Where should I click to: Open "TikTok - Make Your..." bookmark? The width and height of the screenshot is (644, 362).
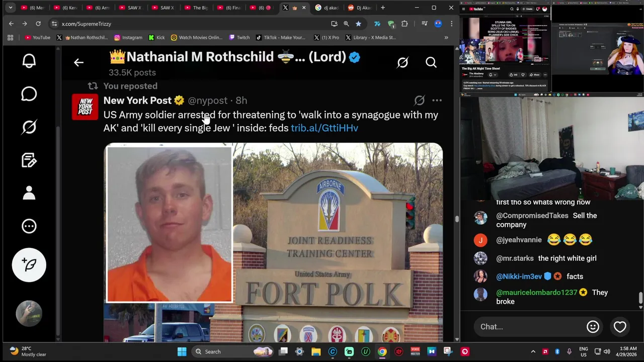tap(281, 37)
